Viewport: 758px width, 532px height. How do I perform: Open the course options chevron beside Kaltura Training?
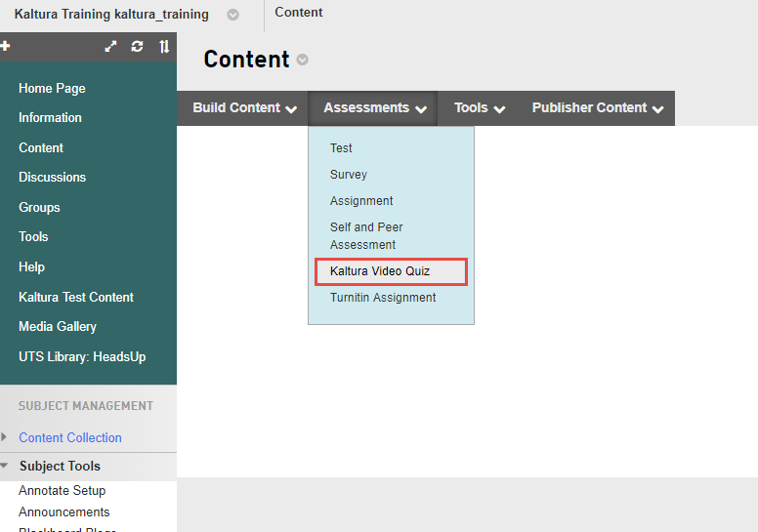pos(232,15)
